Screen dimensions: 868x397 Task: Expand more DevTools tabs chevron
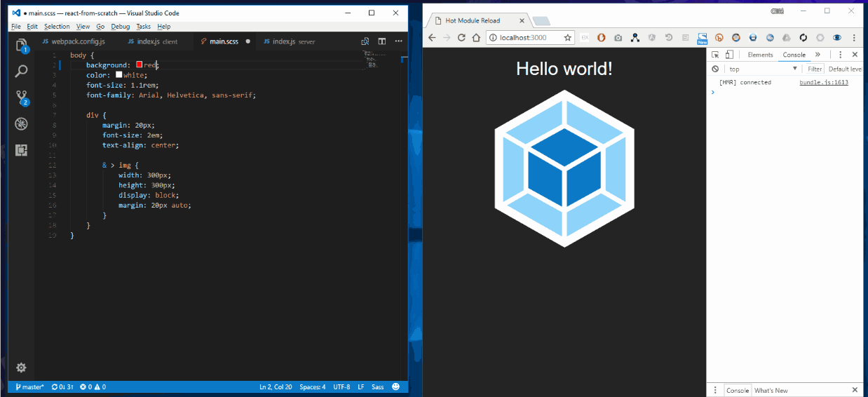pyautogui.click(x=818, y=55)
